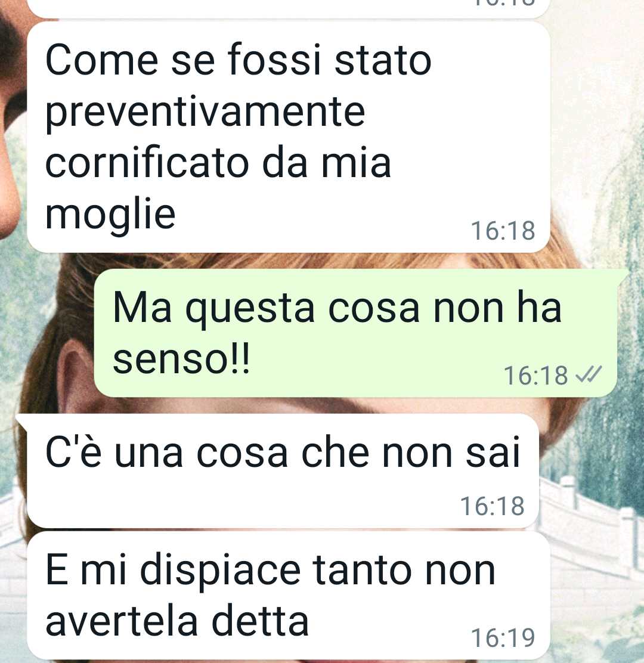
Task: Tap the double-check read receipt icon
Action: 590,374
